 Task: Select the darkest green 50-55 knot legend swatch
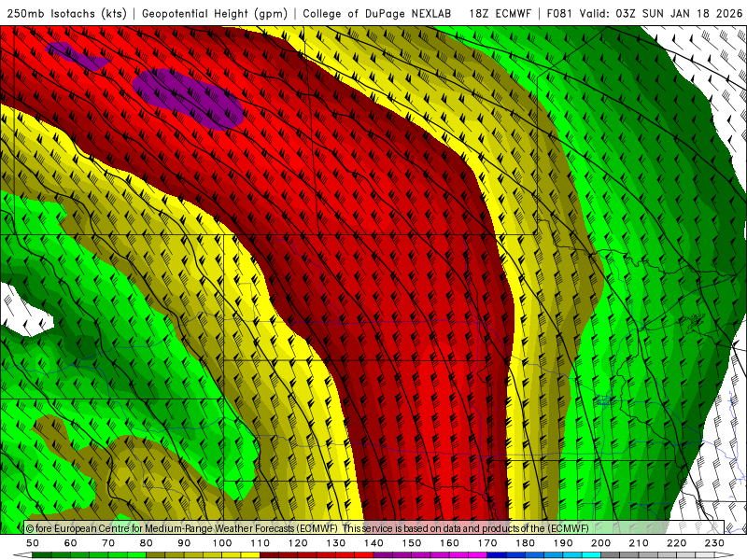coord(42,555)
